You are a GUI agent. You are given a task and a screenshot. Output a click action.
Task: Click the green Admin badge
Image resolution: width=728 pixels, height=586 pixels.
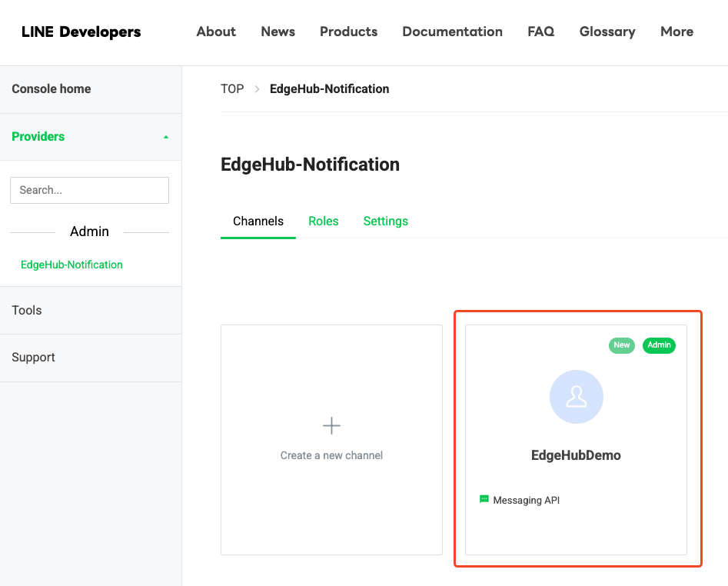[x=659, y=345]
